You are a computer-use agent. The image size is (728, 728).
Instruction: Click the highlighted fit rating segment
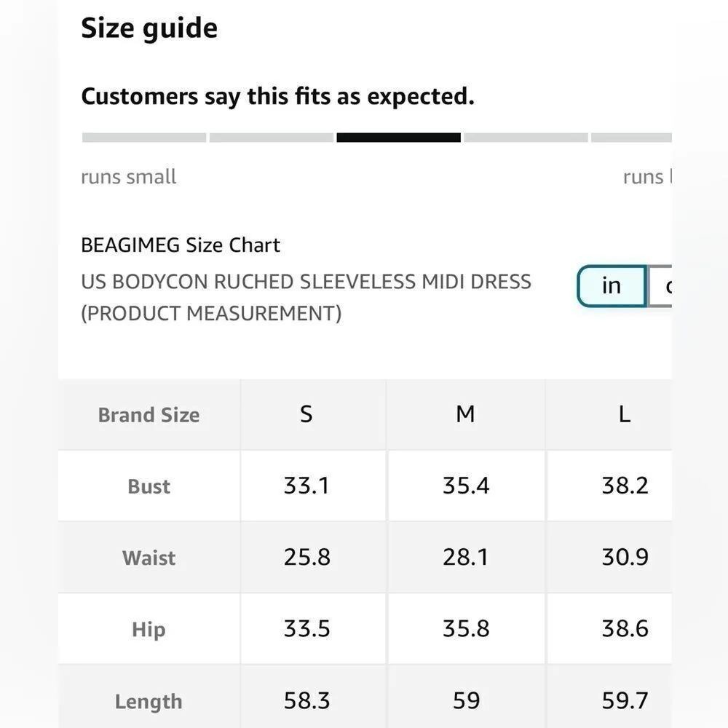[398, 136]
